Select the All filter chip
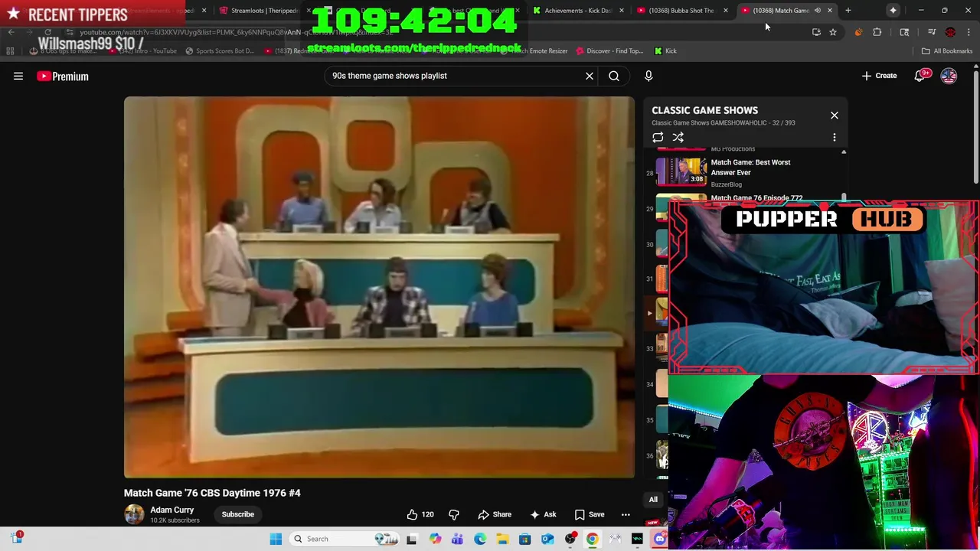 653,500
